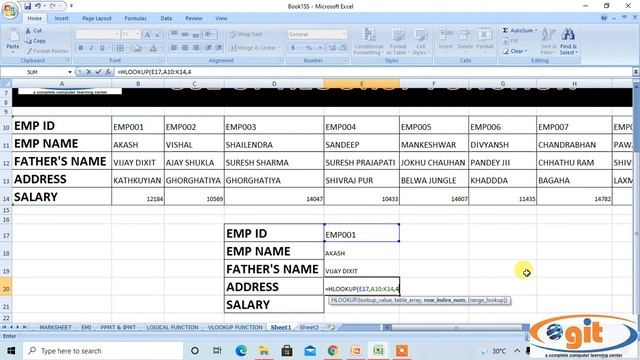
Task: Click the AutoSum button
Action: [x=519, y=31]
